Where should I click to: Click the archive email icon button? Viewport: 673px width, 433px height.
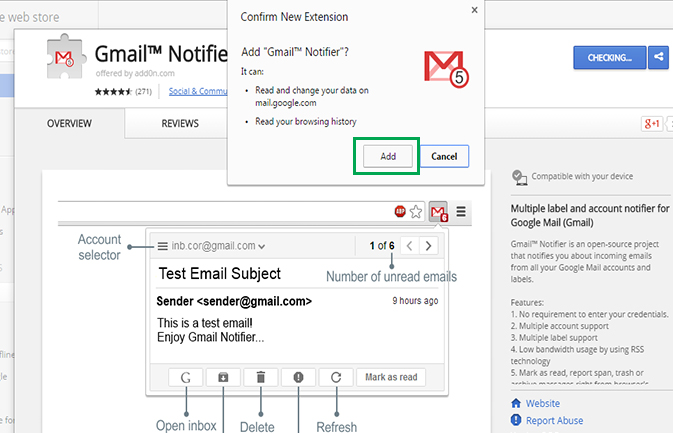[x=223, y=377]
